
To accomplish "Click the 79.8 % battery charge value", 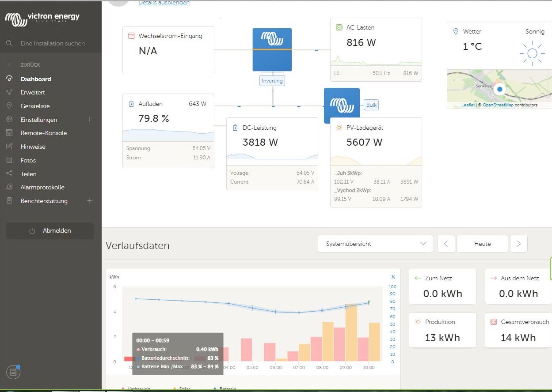I will click(x=154, y=118).
